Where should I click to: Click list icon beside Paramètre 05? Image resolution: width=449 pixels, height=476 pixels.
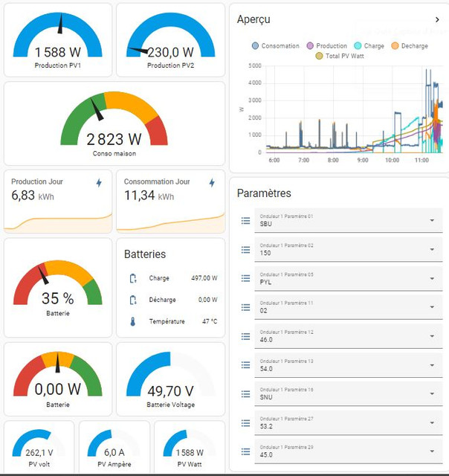pos(246,278)
